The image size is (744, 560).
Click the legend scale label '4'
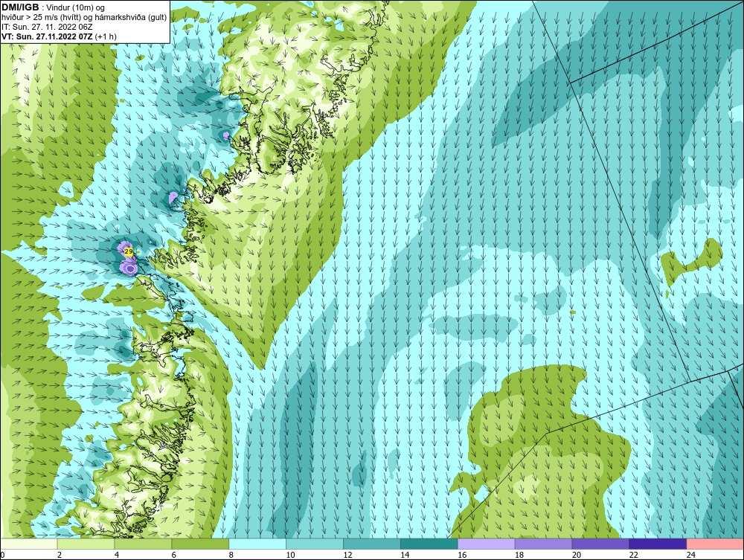point(117,555)
